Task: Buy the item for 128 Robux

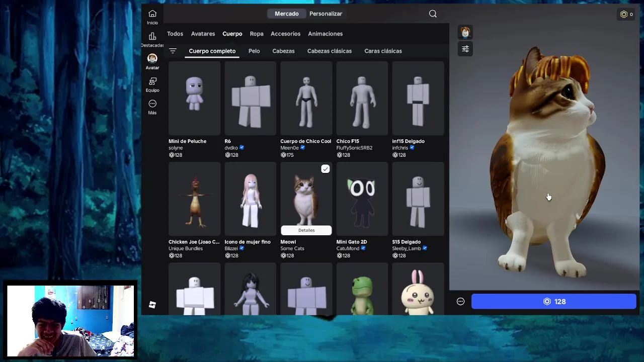Action: coord(554,301)
